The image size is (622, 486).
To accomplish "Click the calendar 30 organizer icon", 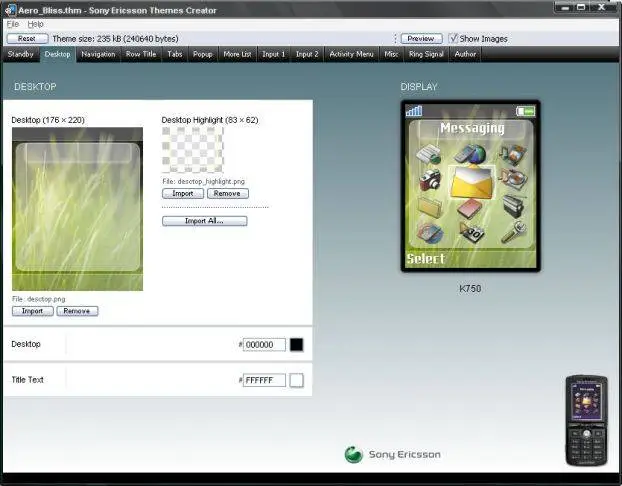I will click(x=472, y=232).
